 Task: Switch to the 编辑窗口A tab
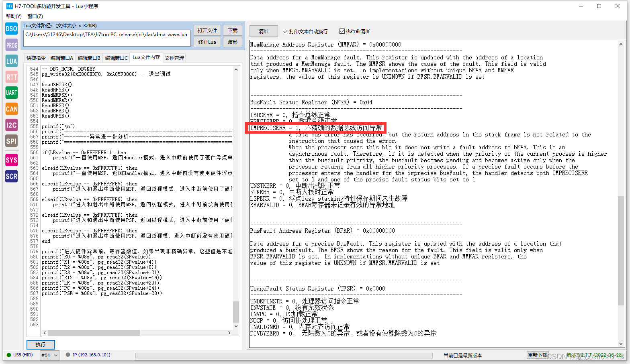click(62, 58)
